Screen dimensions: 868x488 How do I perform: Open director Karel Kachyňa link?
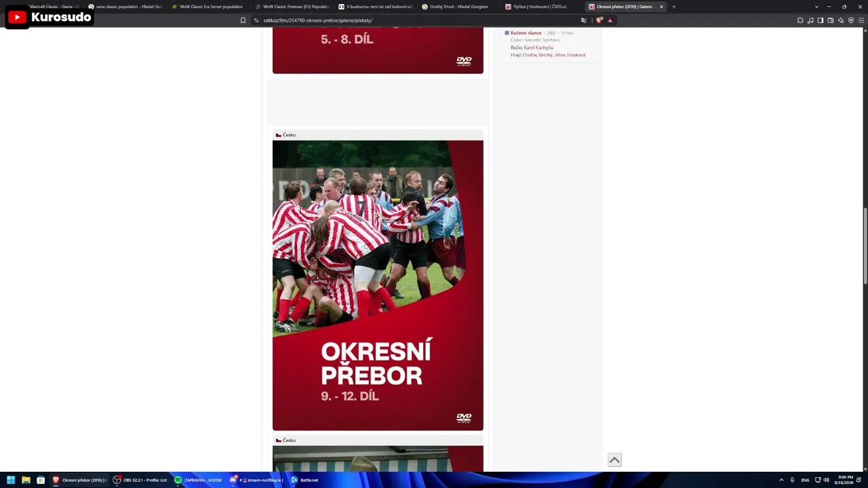point(538,47)
